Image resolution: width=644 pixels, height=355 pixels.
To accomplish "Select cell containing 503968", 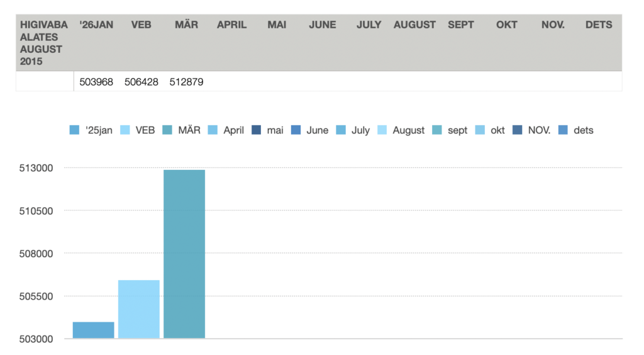I will click(96, 82).
